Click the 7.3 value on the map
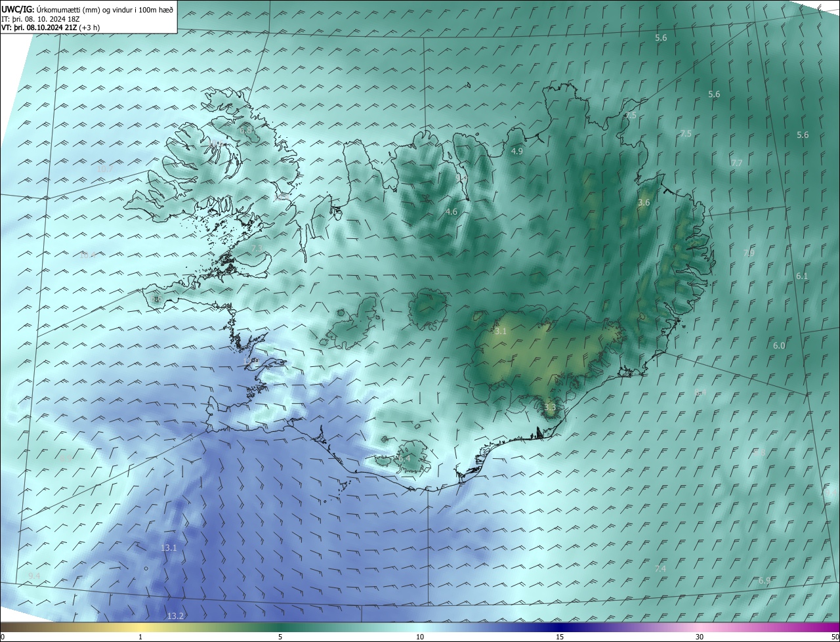This screenshot has height=642, width=840. click(257, 248)
